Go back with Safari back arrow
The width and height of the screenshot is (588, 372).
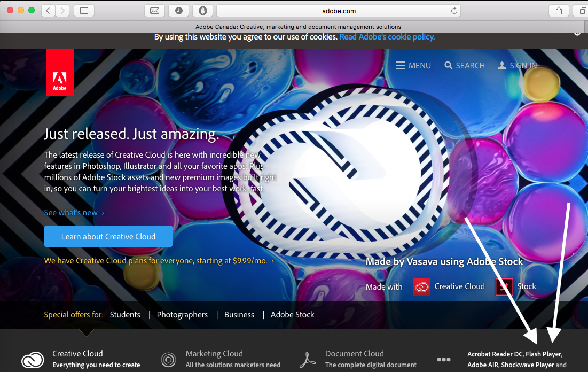pyautogui.click(x=48, y=11)
